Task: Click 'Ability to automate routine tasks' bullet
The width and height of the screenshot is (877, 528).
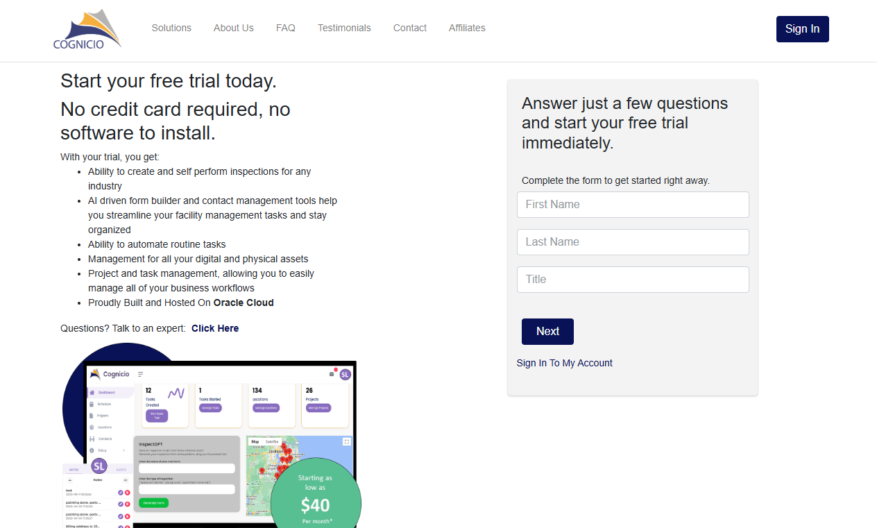Action: (x=157, y=244)
